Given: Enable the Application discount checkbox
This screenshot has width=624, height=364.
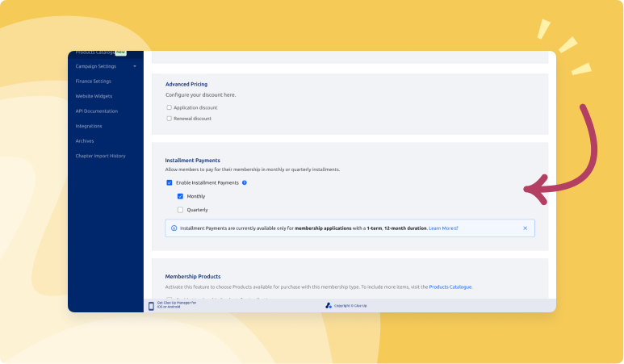Looking at the screenshot, I should (169, 107).
